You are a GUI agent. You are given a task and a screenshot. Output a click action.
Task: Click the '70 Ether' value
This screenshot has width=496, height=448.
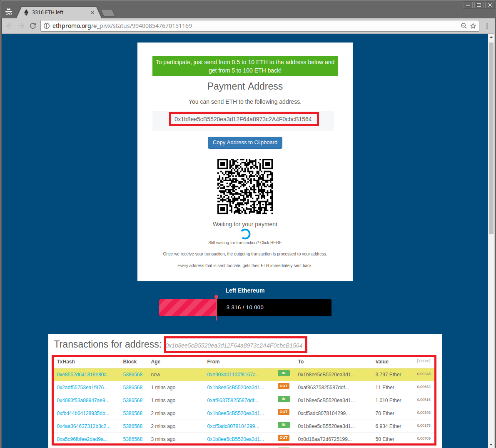[385, 413]
